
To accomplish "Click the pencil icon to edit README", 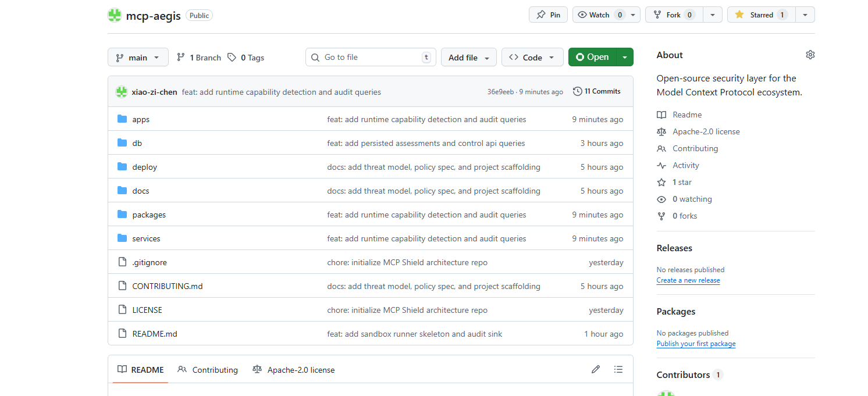I will point(595,369).
